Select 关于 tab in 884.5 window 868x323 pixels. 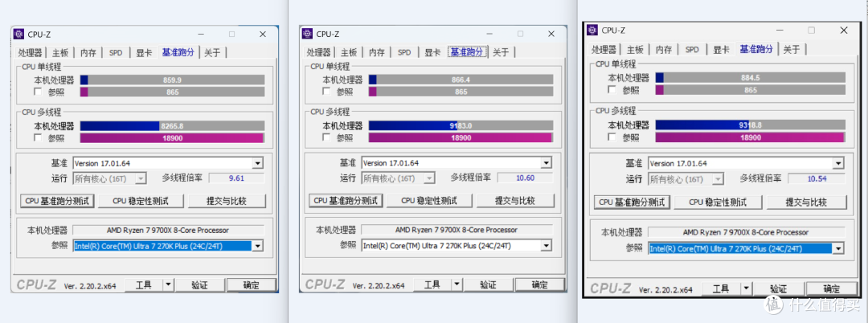click(791, 49)
